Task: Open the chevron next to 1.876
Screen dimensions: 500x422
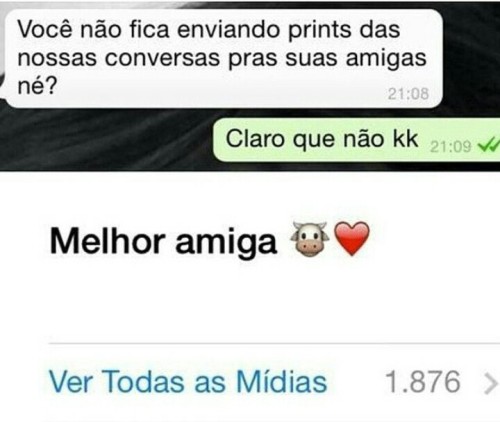Action: point(491,384)
